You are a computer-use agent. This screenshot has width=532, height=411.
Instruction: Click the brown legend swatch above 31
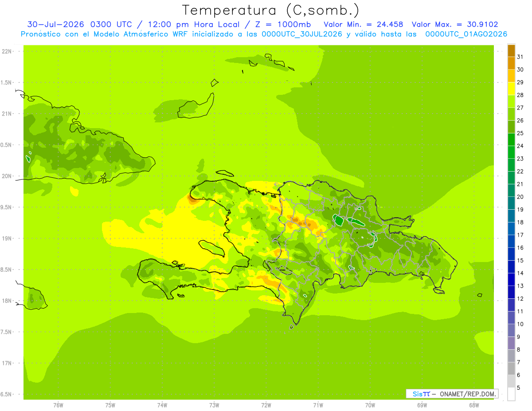click(511, 51)
